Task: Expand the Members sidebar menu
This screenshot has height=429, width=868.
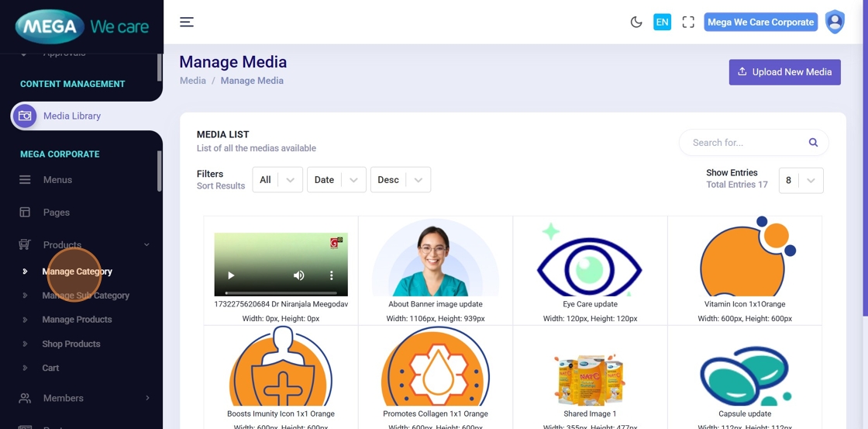Action: [84, 398]
